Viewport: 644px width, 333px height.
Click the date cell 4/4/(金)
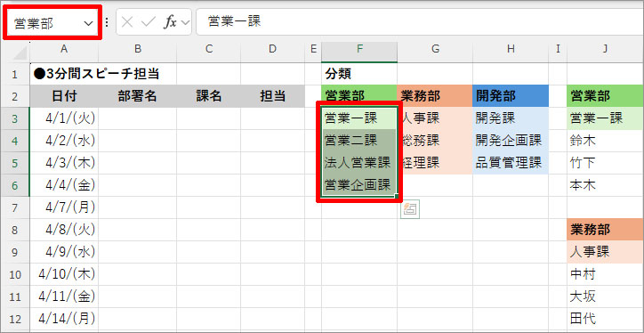[64, 185]
